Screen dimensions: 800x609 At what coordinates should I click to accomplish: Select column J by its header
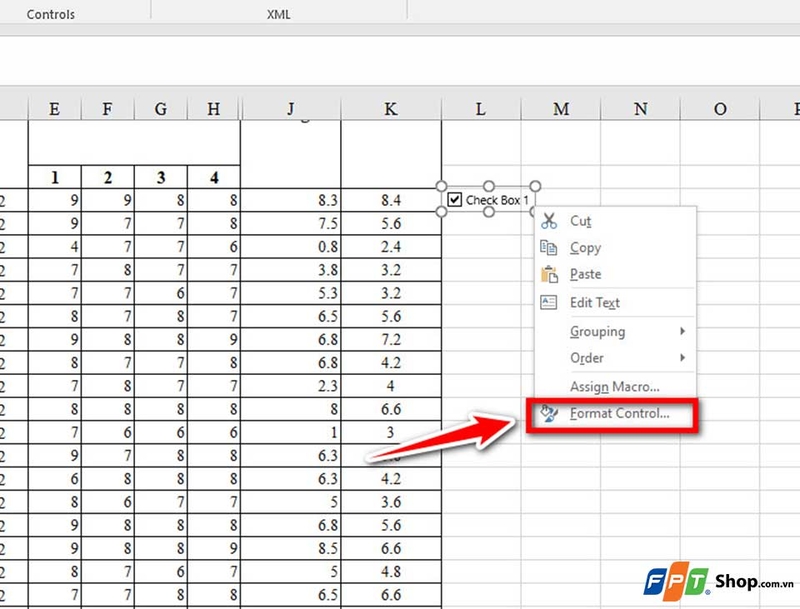[292, 108]
